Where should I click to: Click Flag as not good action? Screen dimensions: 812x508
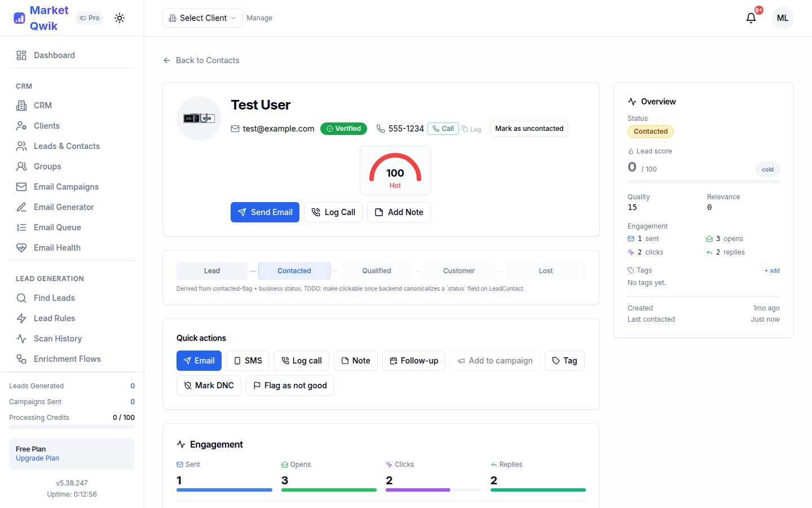coord(290,386)
